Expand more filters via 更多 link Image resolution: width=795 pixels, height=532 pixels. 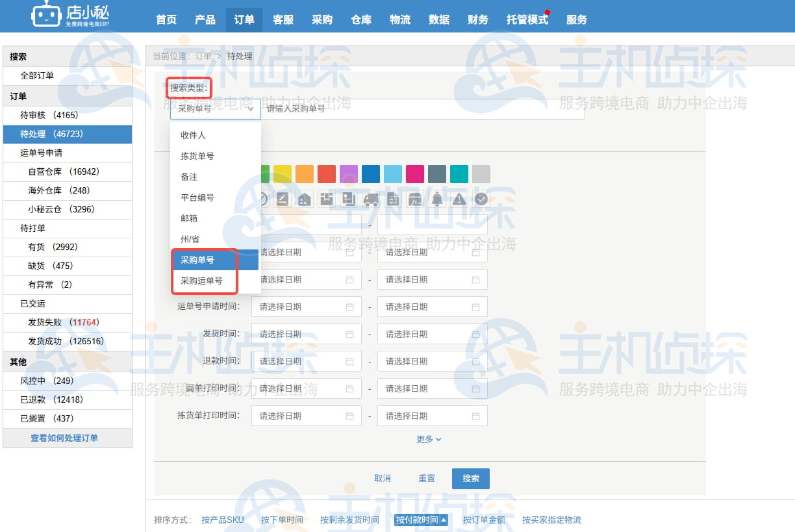[427, 439]
